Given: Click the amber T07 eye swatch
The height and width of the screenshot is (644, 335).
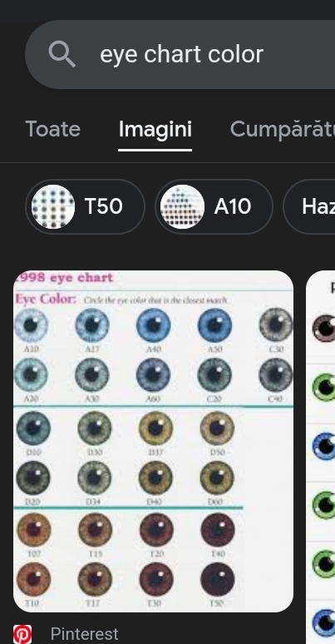Looking at the screenshot, I should [x=33, y=530].
